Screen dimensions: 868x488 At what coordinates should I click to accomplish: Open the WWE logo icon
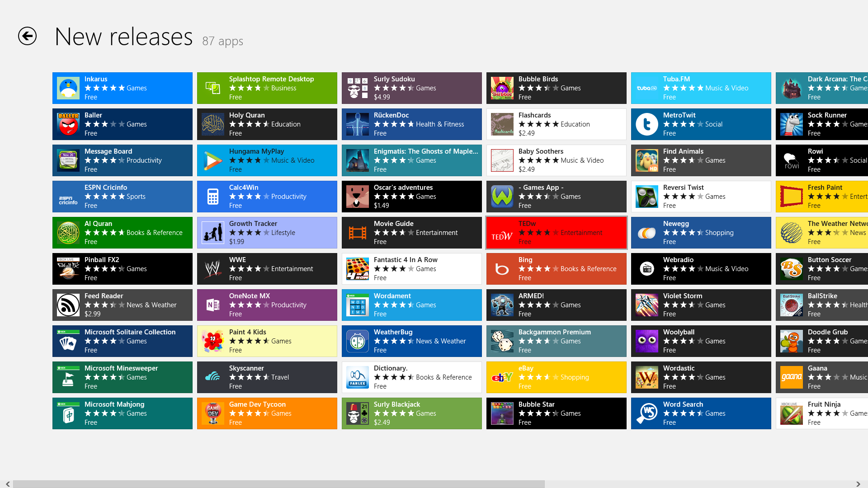click(213, 269)
